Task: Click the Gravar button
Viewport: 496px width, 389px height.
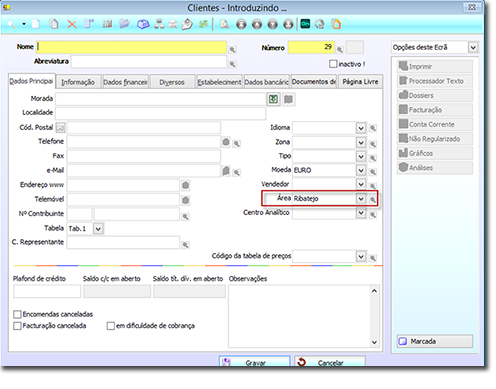Action: click(x=255, y=361)
